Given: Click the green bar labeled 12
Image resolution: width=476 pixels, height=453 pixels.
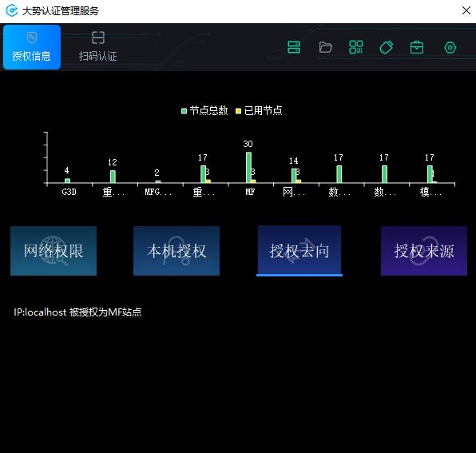Looking at the screenshot, I should [113, 177].
